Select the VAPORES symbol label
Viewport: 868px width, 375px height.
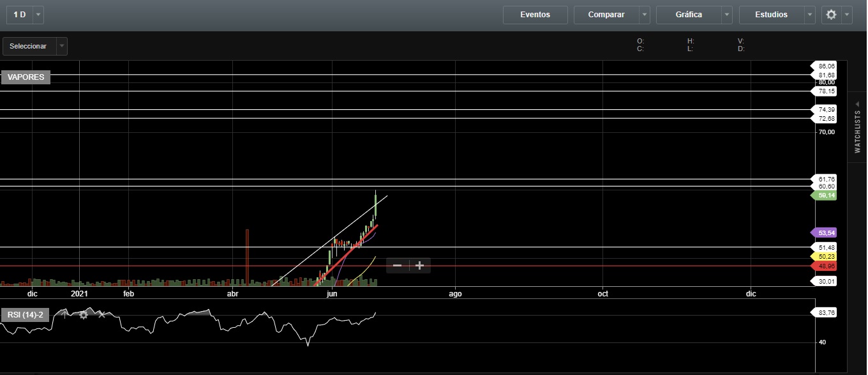click(26, 77)
